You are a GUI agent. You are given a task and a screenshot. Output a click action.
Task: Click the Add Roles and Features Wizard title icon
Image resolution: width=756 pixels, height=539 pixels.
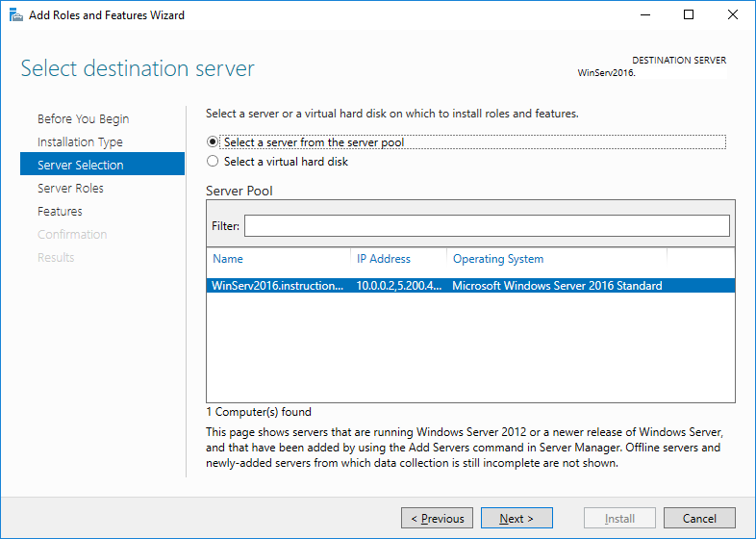[x=16, y=15]
